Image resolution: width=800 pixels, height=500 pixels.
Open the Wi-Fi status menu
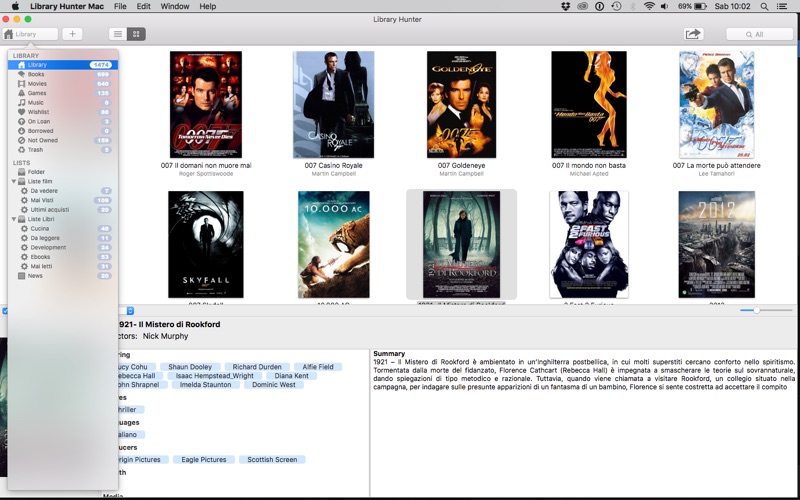[649, 6]
